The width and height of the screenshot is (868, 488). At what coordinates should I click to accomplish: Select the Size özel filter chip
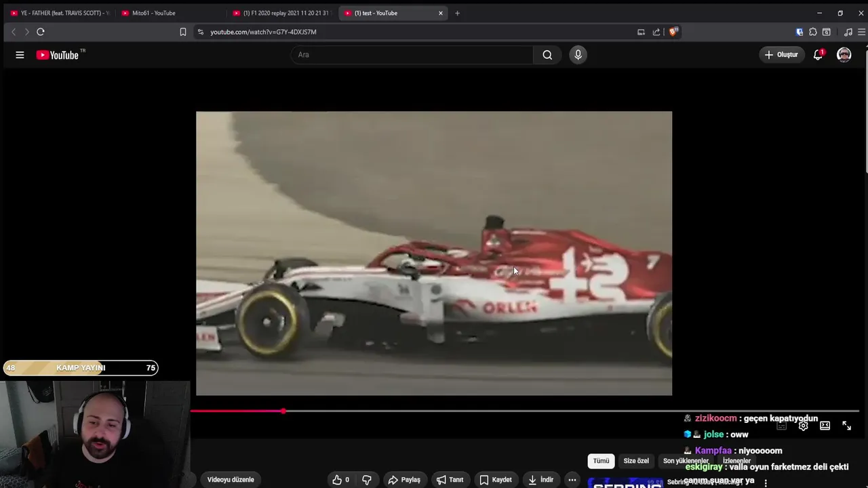coord(636,461)
